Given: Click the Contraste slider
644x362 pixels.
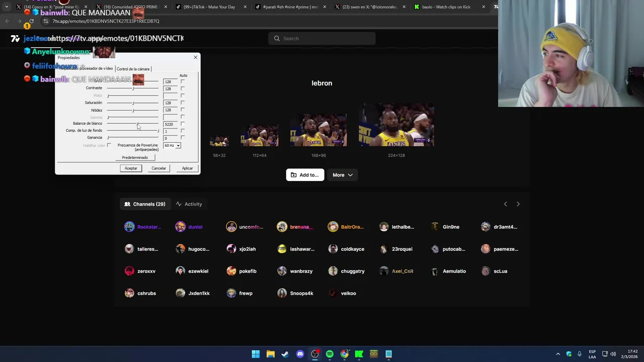Looking at the screenshot, I should pyautogui.click(x=133, y=88).
